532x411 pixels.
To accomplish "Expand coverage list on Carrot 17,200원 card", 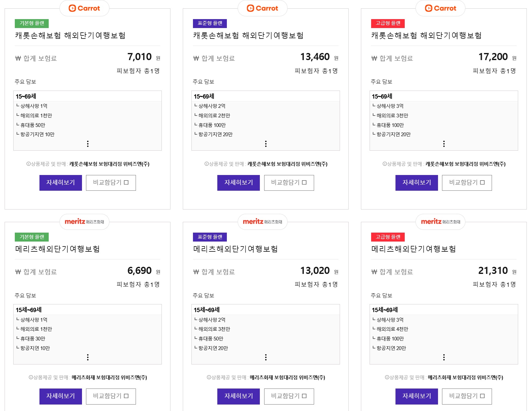I will pyautogui.click(x=444, y=144).
